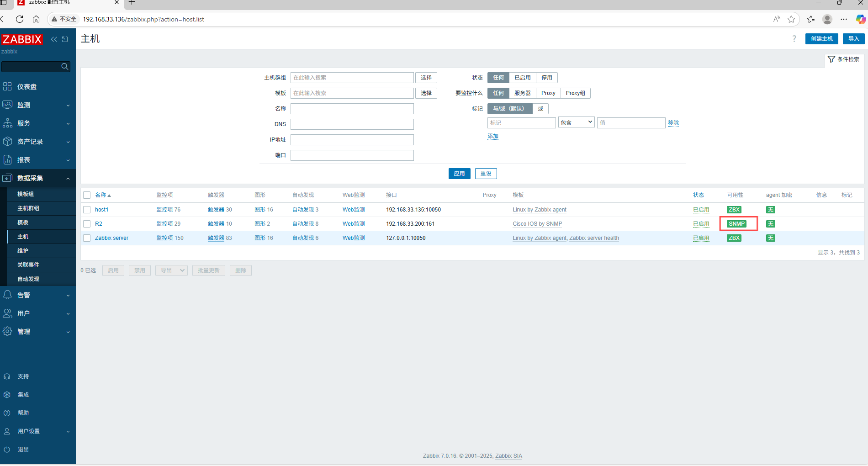Image resolution: width=868 pixels, height=466 pixels.
Task: Click the IP地址 input field
Action: click(x=352, y=140)
